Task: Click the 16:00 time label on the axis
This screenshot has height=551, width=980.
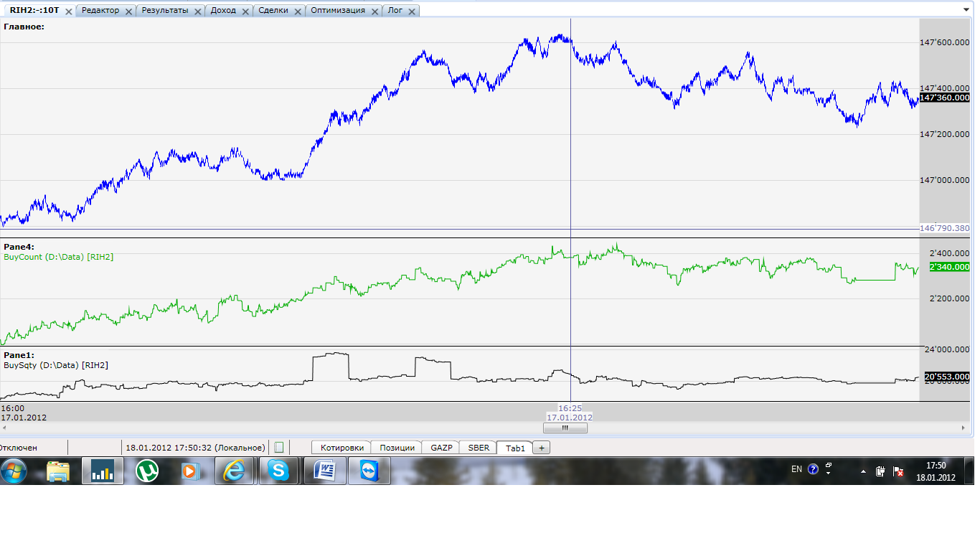Action: tap(12, 408)
